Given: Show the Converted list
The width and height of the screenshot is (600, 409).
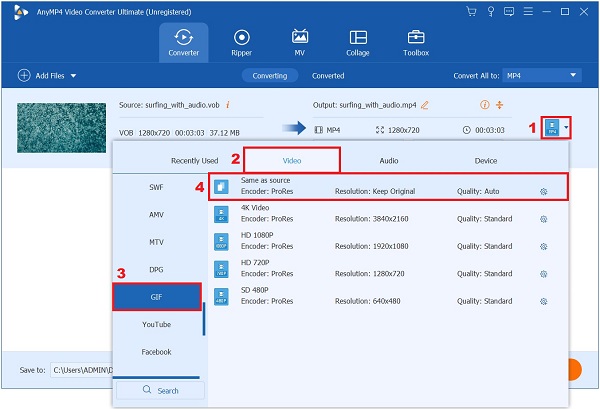Looking at the screenshot, I should (328, 76).
